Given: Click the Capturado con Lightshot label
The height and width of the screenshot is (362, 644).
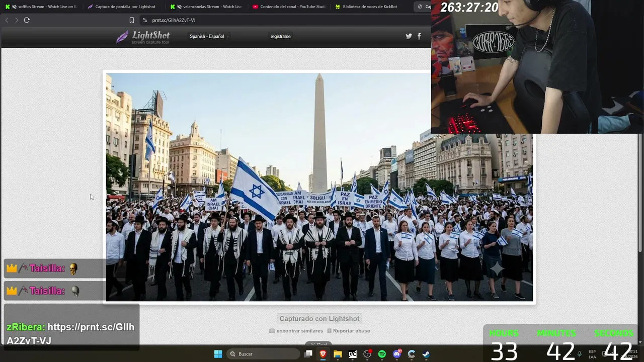Looking at the screenshot, I should 319,319.
